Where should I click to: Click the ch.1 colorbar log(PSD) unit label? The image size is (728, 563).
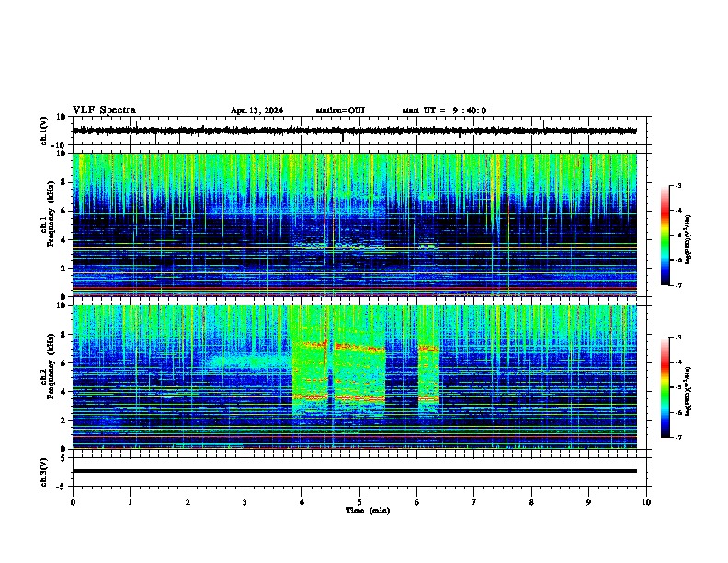(x=688, y=240)
